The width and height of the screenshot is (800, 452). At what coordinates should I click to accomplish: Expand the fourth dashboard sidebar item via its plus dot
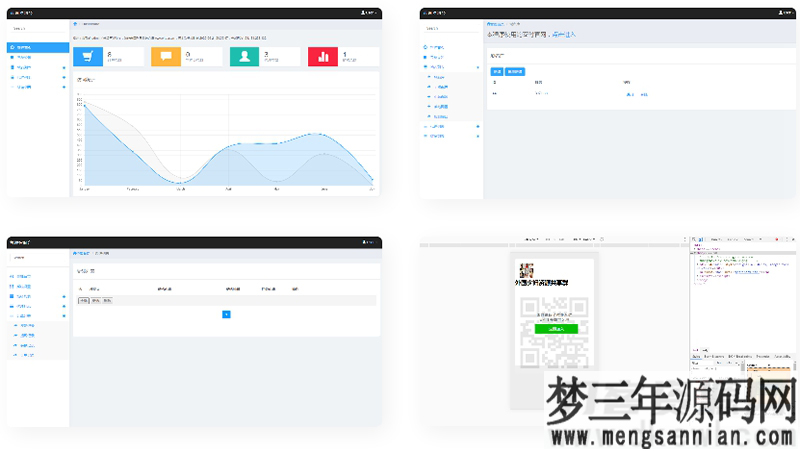tap(64, 78)
